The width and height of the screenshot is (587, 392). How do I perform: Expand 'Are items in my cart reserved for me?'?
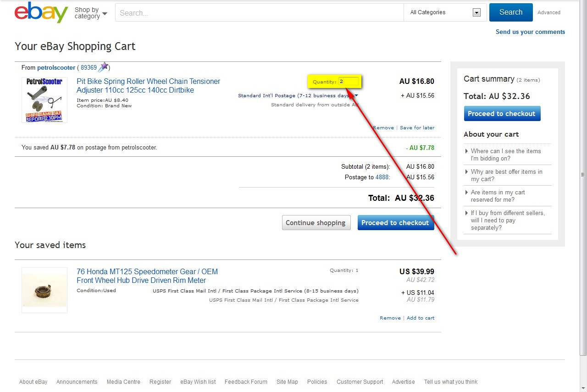[498, 196]
